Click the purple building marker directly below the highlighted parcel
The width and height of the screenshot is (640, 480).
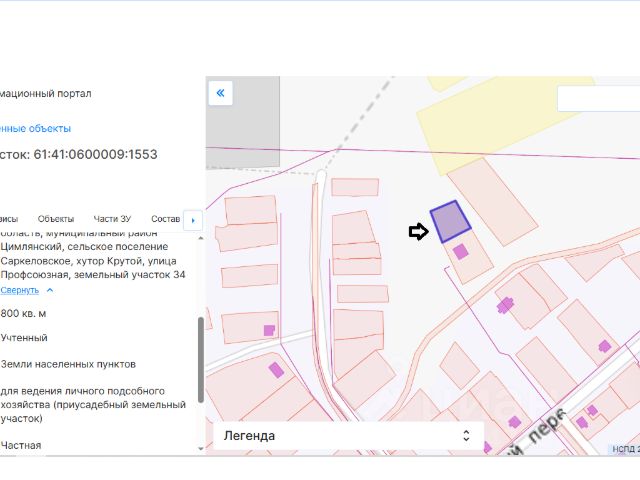tap(460, 252)
